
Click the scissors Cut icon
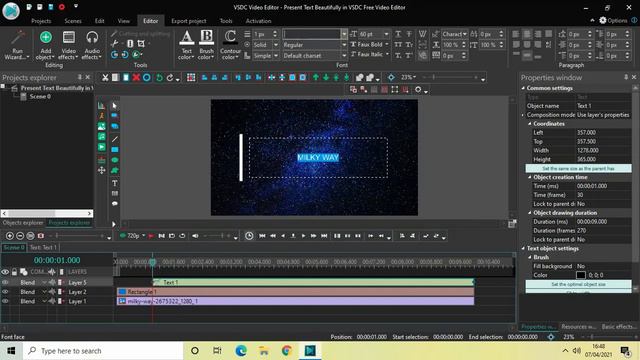pyautogui.click(x=105, y=78)
